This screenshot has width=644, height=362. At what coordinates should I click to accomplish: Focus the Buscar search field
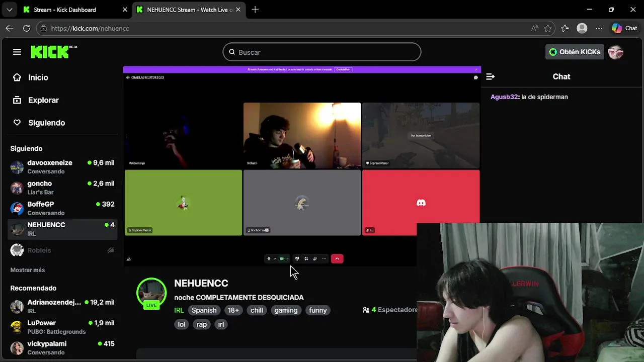pos(322,52)
